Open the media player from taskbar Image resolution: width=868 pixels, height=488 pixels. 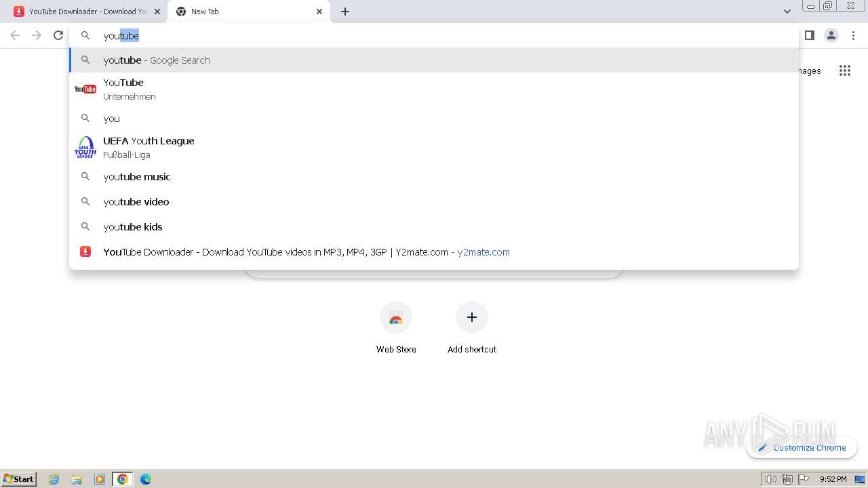pyautogui.click(x=100, y=479)
